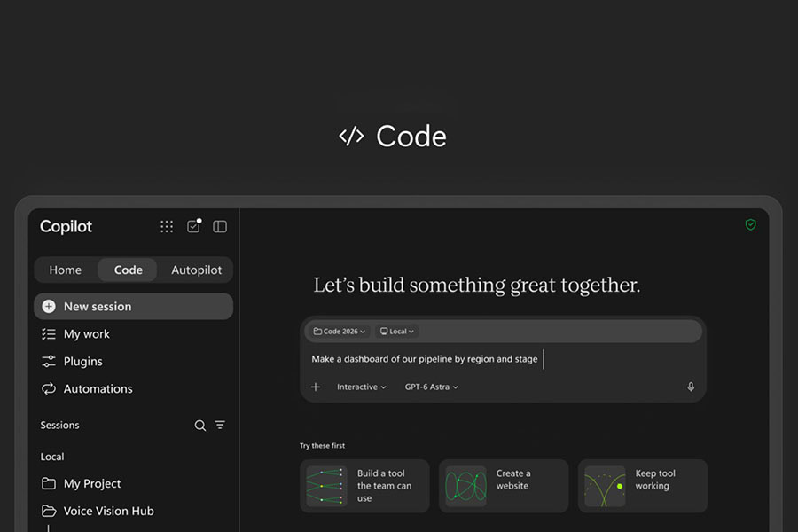798x532 pixels.
Task: Switch to the Autopilot tab
Action: (x=197, y=270)
